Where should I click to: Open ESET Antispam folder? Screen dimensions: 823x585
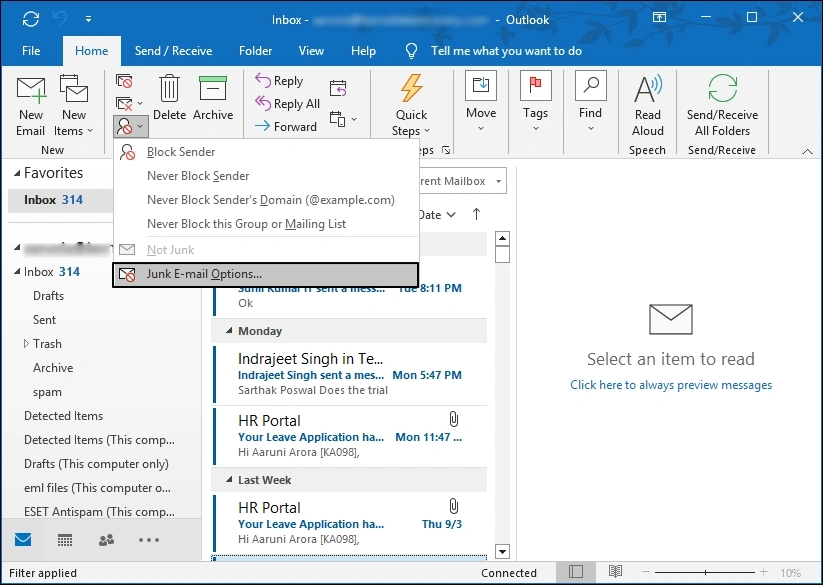point(99,512)
